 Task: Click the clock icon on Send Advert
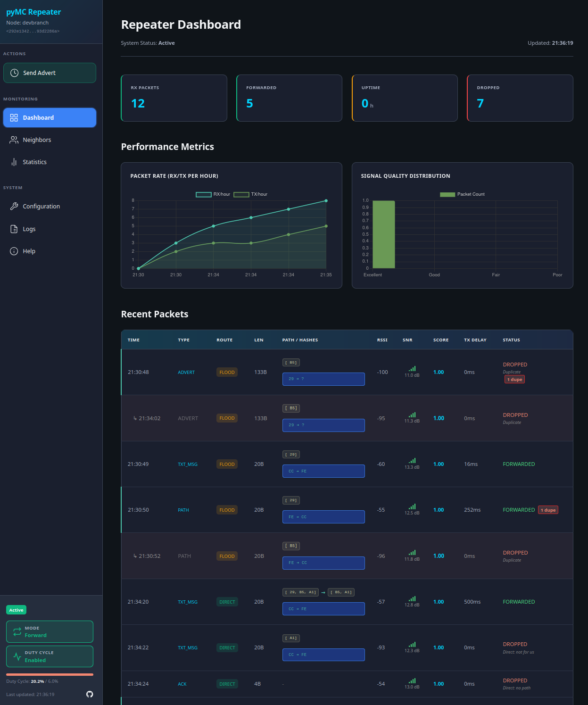[x=14, y=73]
